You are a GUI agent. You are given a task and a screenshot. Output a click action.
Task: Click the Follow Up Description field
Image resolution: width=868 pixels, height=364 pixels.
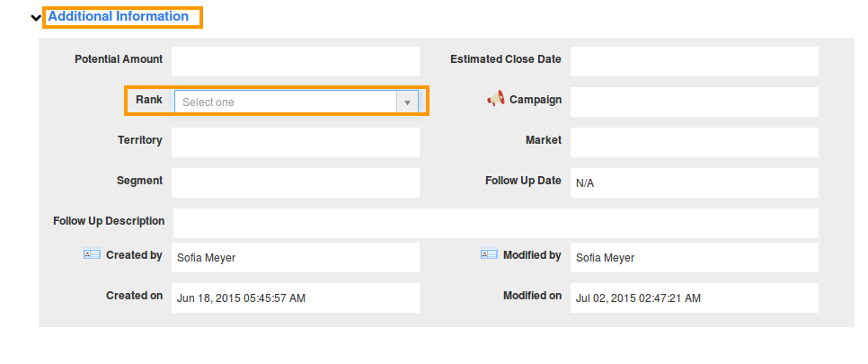[x=496, y=223]
